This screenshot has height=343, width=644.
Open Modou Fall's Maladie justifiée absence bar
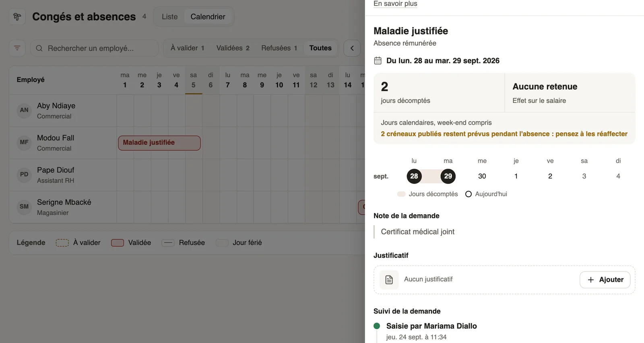click(x=159, y=143)
